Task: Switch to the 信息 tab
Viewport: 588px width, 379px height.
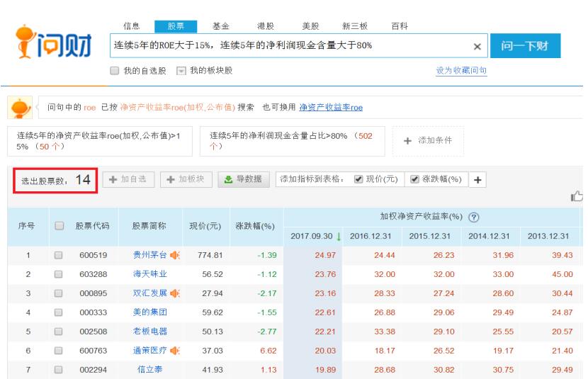Action: [131, 26]
